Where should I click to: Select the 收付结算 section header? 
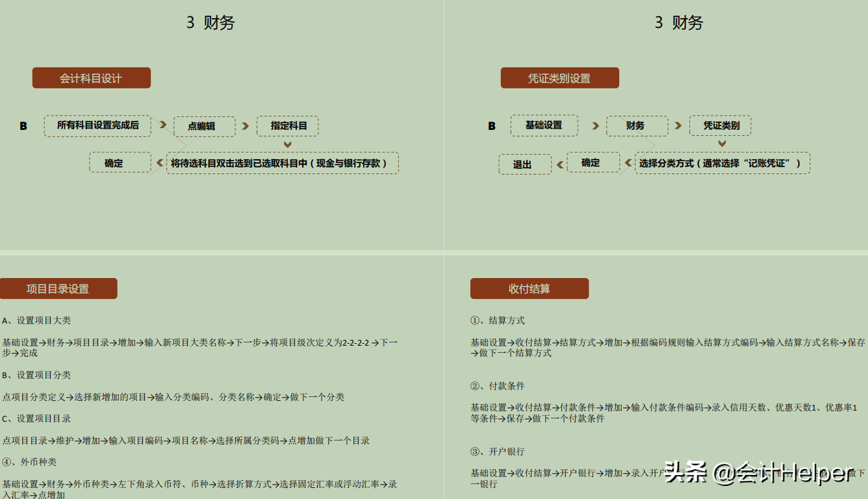(x=530, y=288)
